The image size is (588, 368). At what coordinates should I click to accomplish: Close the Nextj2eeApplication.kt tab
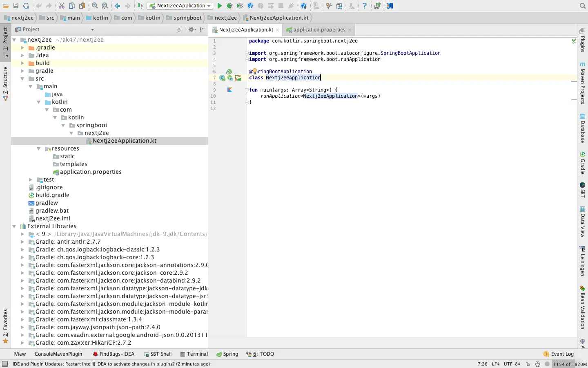coord(278,30)
